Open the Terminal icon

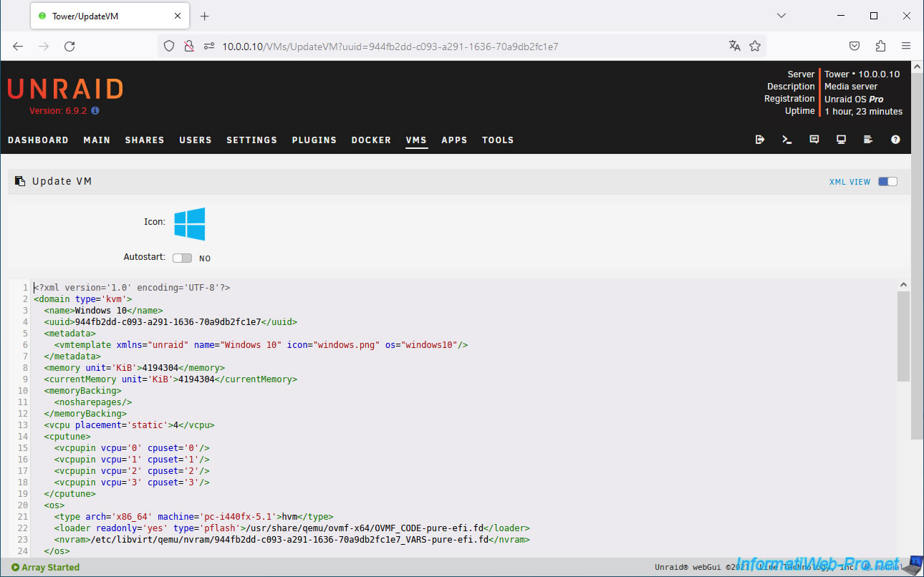pos(787,140)
